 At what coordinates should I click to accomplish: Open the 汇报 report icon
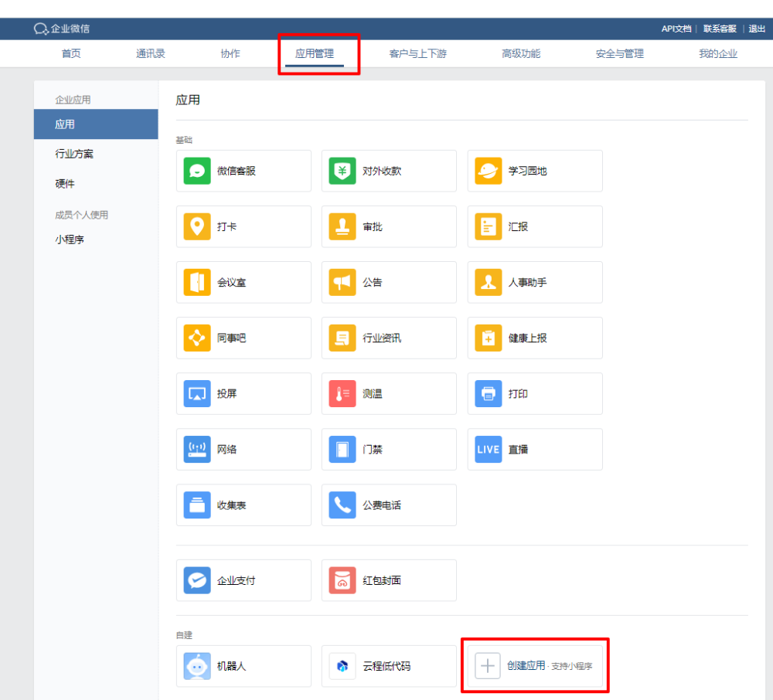point(488,226)
